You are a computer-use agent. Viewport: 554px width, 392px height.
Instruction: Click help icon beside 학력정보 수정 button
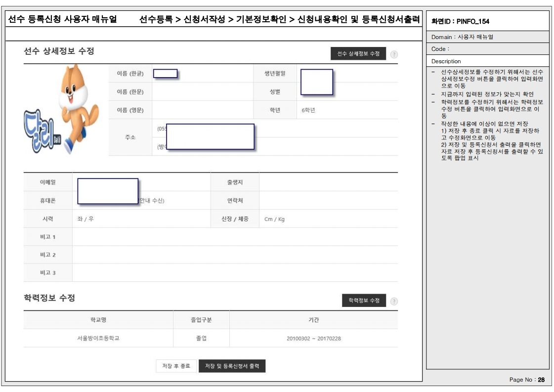pos(394,301)
